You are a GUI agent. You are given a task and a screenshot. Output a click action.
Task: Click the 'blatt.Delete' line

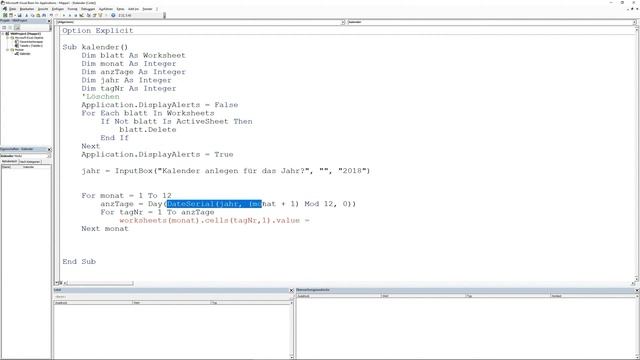tap(148, 130)
